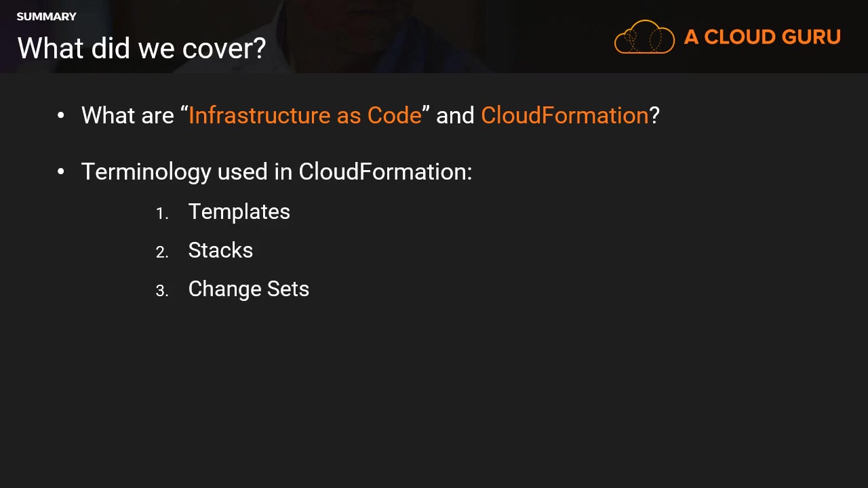This screenshot has height=488, width=868.
Task: Click the words "What are" in first bullet
Action: pyautogui.click(x=127, y=115)
